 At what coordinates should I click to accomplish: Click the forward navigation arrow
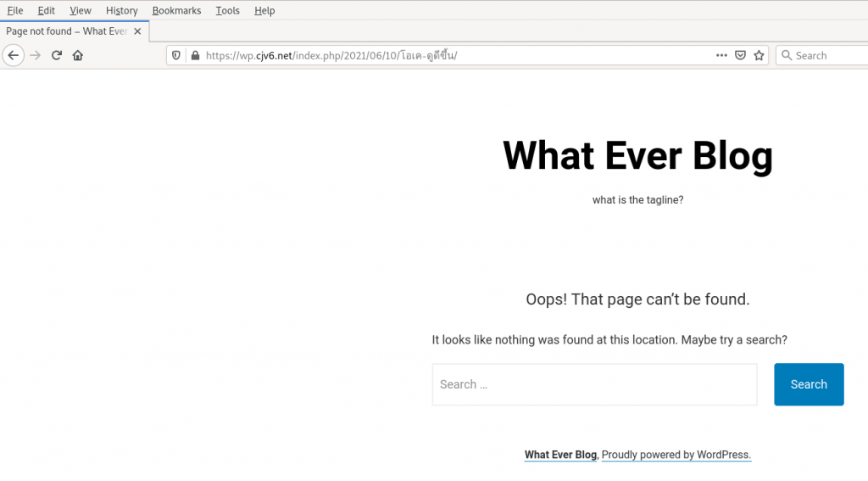(35, 55)
